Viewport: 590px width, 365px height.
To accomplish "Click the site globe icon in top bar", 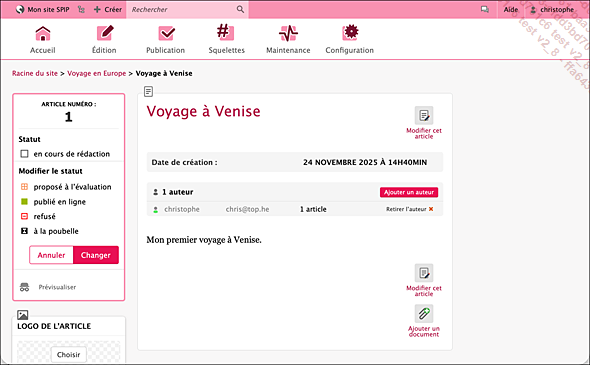I will (20, 9).
